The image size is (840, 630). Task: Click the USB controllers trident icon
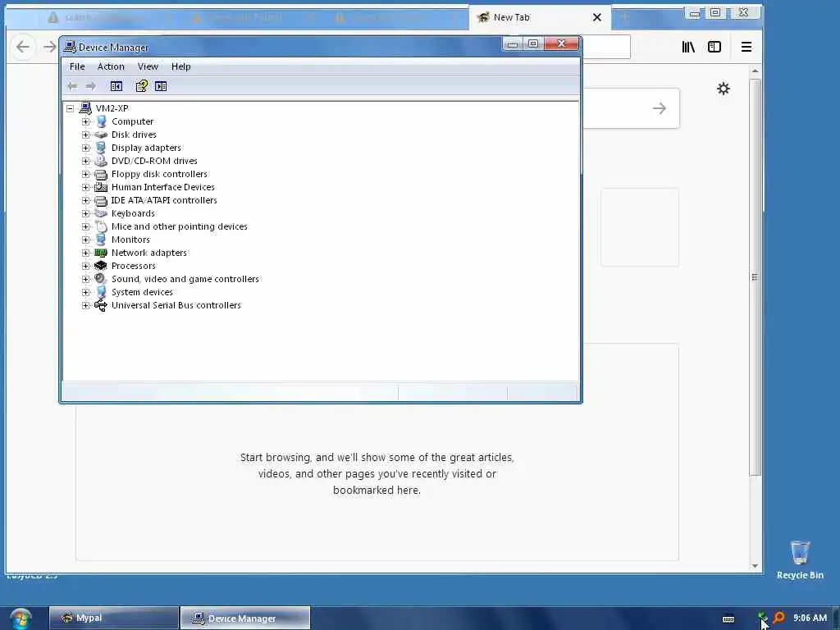click(x=101, y=305)
